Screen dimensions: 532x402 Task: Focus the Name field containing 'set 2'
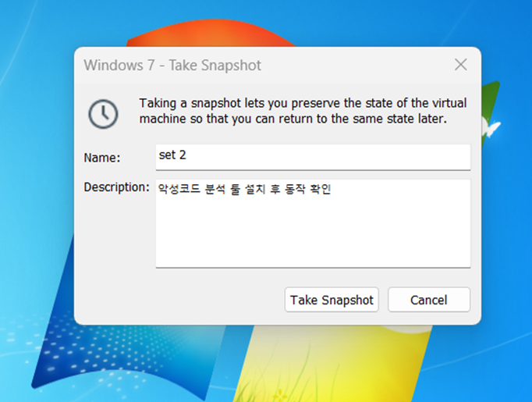(313, 157)
